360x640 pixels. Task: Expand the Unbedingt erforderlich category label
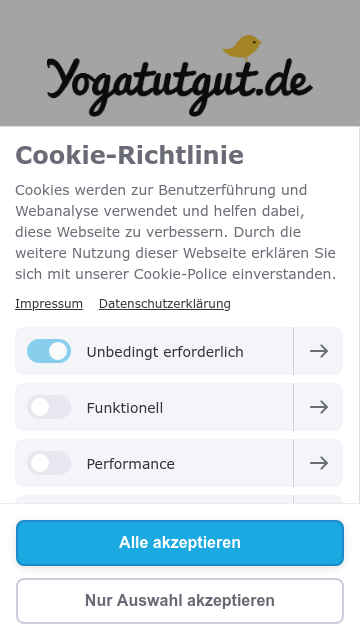[x=165, y=352]
